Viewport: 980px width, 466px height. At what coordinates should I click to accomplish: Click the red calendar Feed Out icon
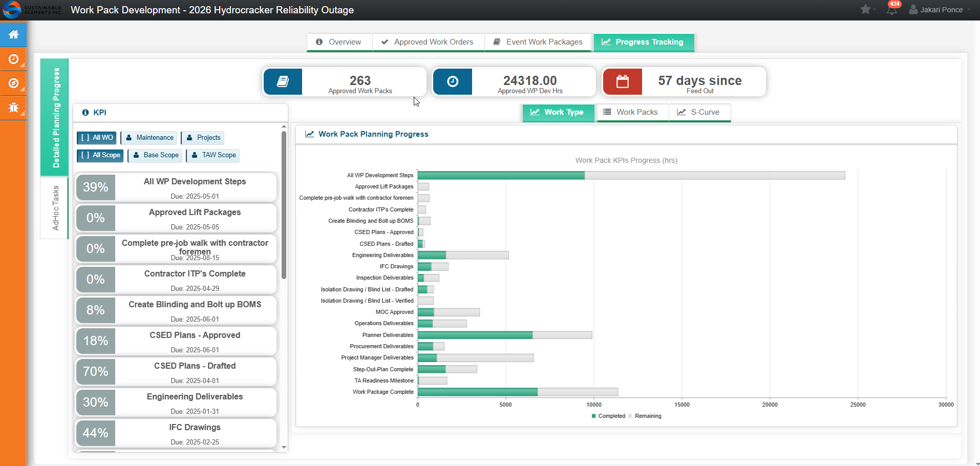point(623,81)
